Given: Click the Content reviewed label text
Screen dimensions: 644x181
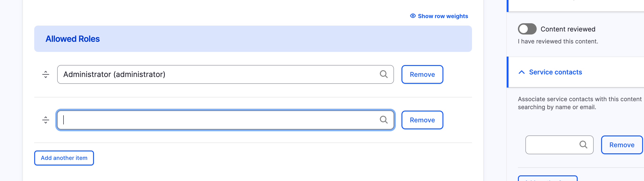Looking at the screenshot, I should (x=568, y=29).
